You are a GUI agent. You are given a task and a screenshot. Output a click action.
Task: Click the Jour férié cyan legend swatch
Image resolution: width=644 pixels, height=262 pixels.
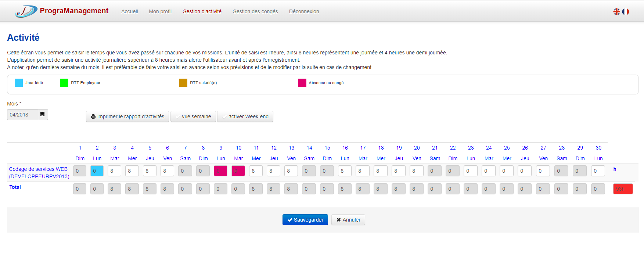point(19,83)
